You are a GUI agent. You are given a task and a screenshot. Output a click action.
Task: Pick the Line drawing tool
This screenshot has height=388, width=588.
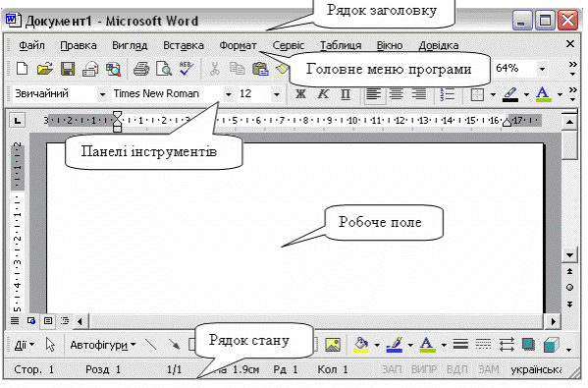pyautogui.click(x=151, y=344)
